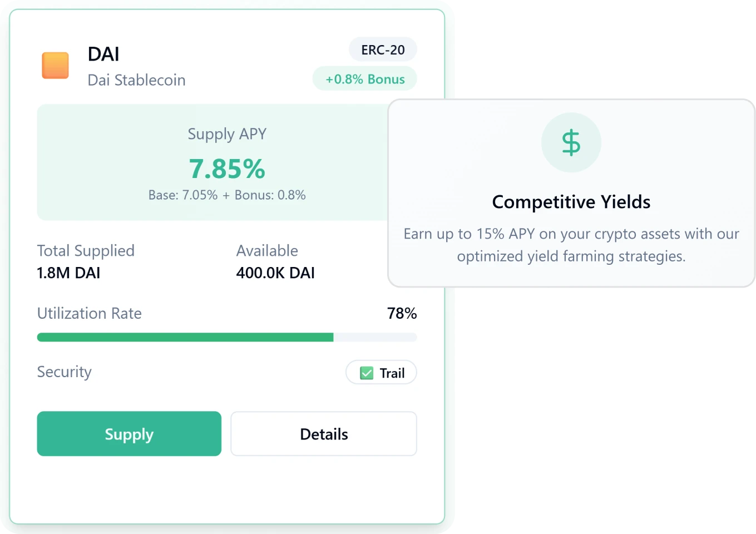Select the Competitive Yields circle icon
Viewport: 756px width, 534px height.
tap(571, 142)
